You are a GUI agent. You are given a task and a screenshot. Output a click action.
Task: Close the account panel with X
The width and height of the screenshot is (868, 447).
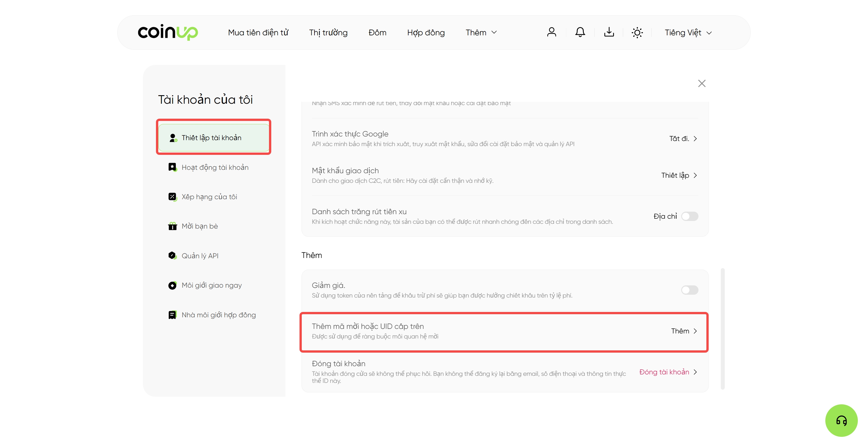702,83
